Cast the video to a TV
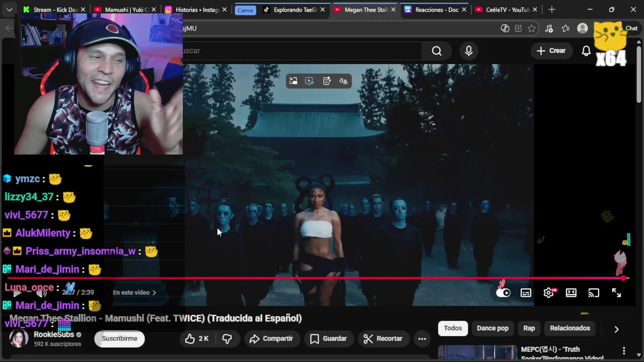 (594, 293)
